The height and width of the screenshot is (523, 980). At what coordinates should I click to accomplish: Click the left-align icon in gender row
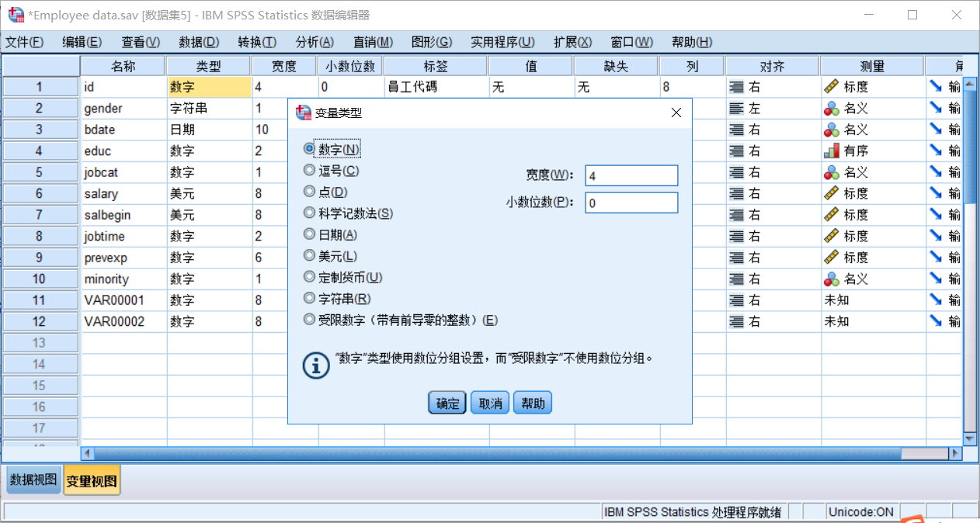736,109
